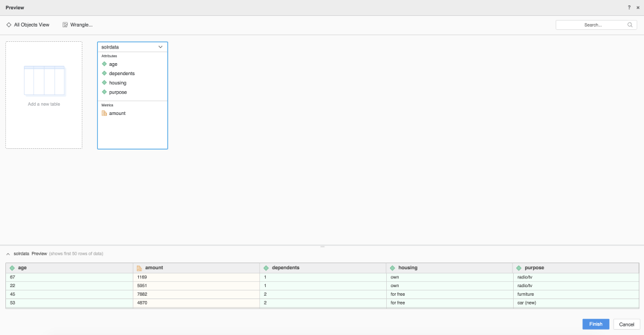This screenshot has width=644, height=335.
Task: Open the solrdata table dropdown chevron
Action: click(x=160, y=47)
